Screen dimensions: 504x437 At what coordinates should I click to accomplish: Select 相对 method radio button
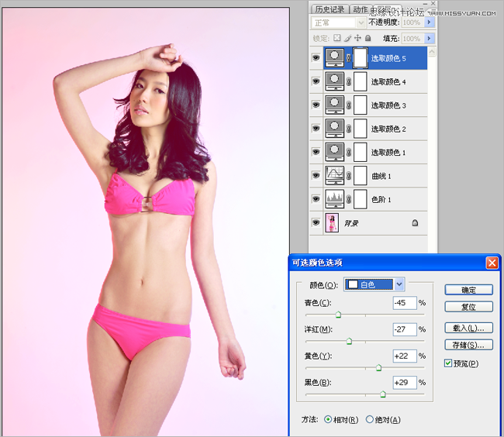click(328, 419)
